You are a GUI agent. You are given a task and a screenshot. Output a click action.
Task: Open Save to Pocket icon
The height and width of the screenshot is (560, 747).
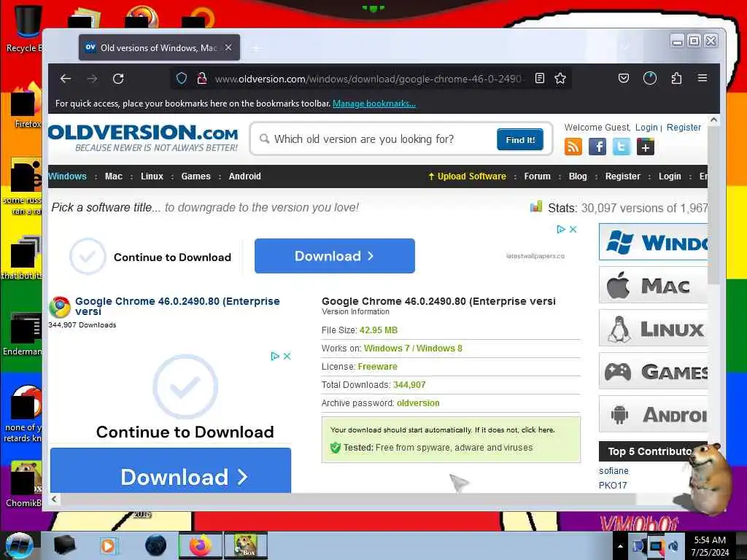pyautogui.click(x=624, y=78)
